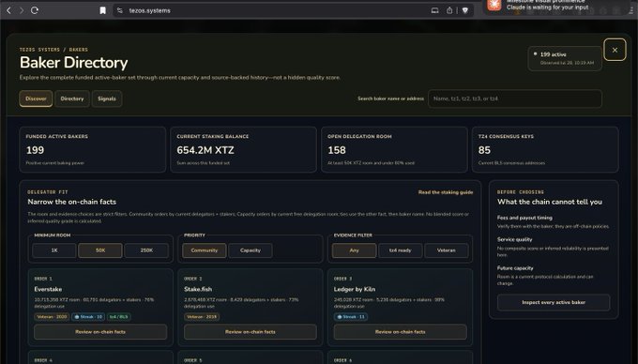Click the Stake.fish baker name
638x364 pixels.
pos(198,289)
